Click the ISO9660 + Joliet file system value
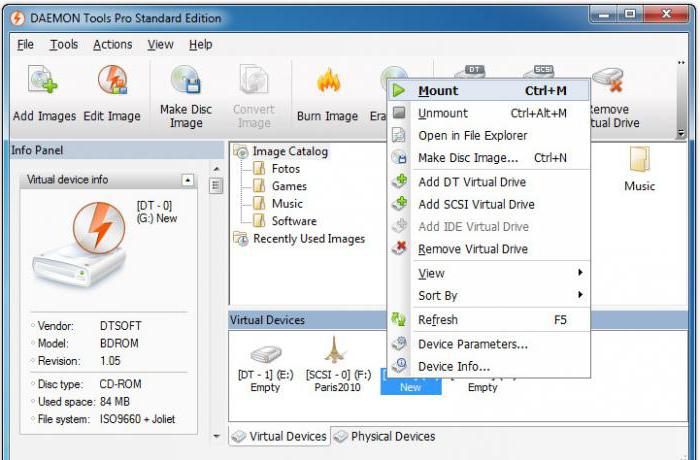This screenshot has width=700, height=460. point(138,419)
